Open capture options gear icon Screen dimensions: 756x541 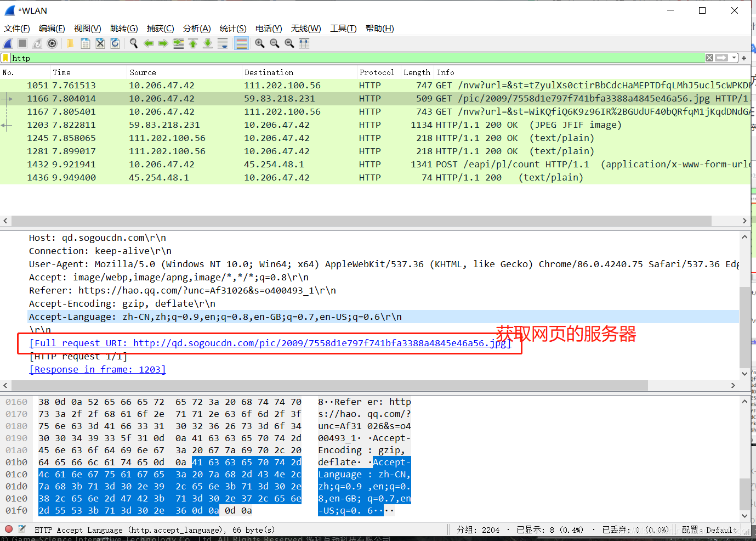[52, 43]
